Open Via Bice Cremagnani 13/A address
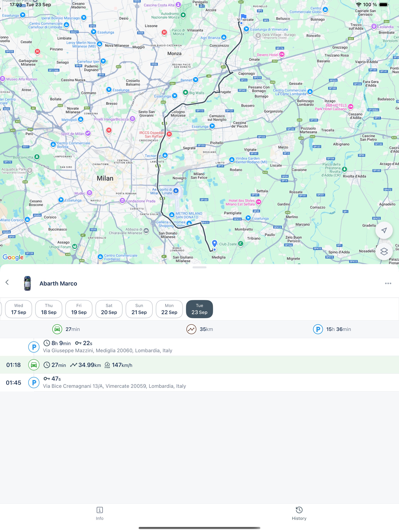The image size is (399, 532). 114,386
